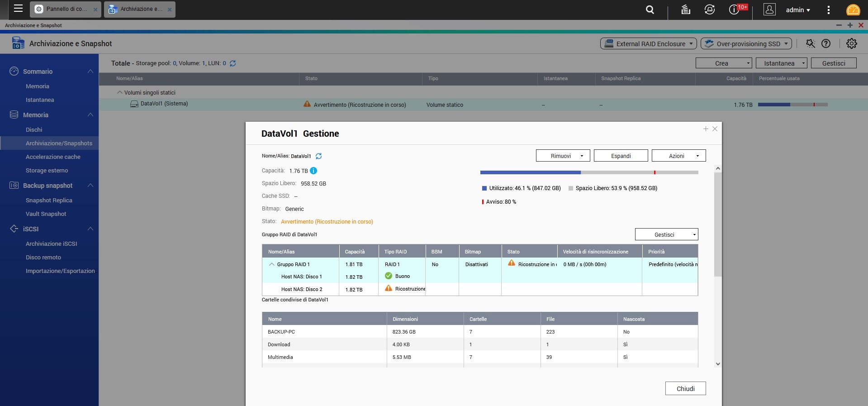Open Snapshot Replica in sidebar
Viewport: 868px width, 406px height.
pyautogui.click(x=49, y=201)
